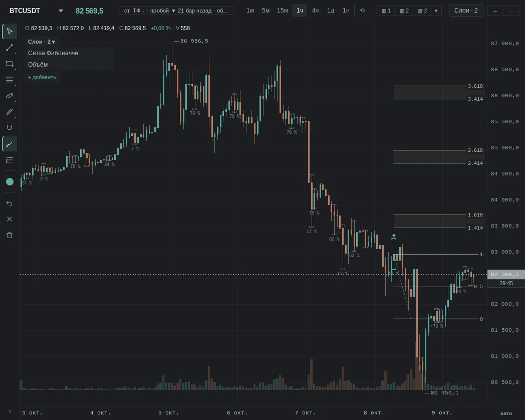Open the teal drawing color swatch
The height and width of the screenshot is (420, 525).
(10, 181)
